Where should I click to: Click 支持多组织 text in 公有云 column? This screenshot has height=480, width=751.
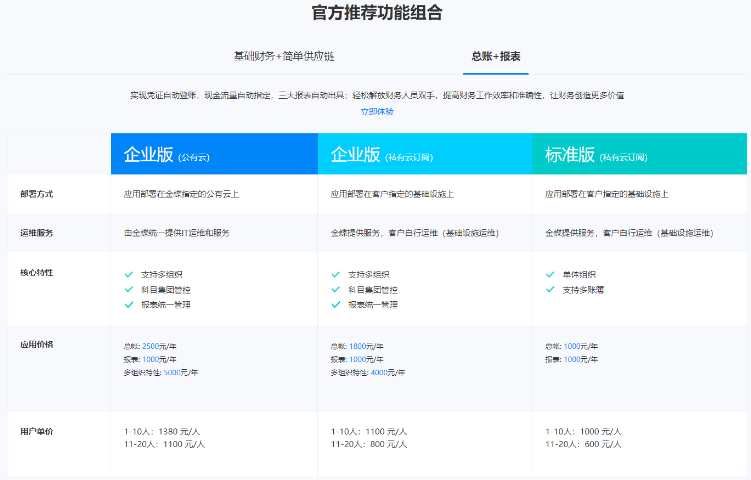click(161, 274)
